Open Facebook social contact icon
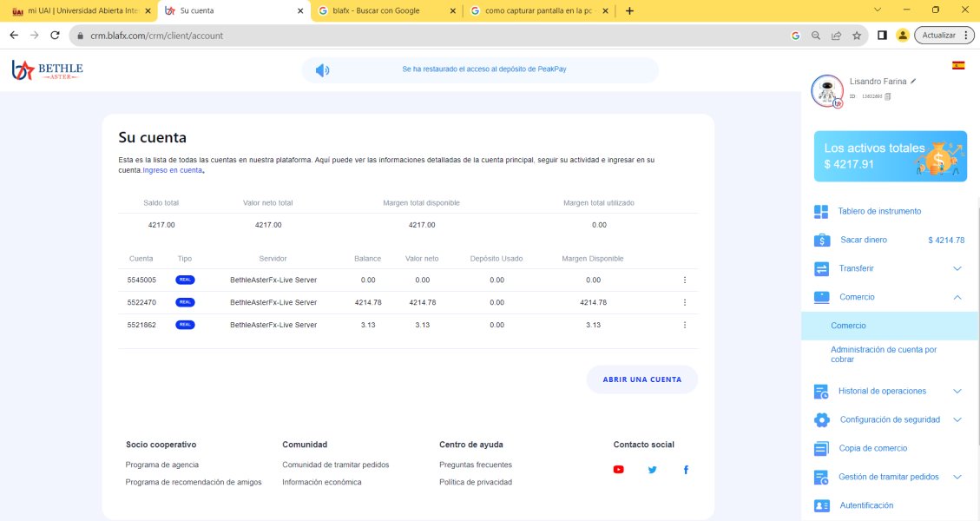 point(686,470)
